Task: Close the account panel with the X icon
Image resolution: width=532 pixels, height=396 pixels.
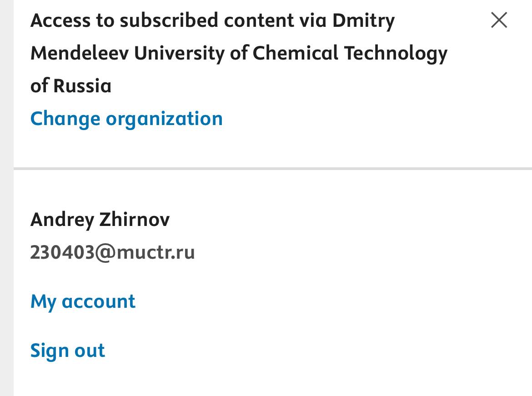Action: [499, 20]
